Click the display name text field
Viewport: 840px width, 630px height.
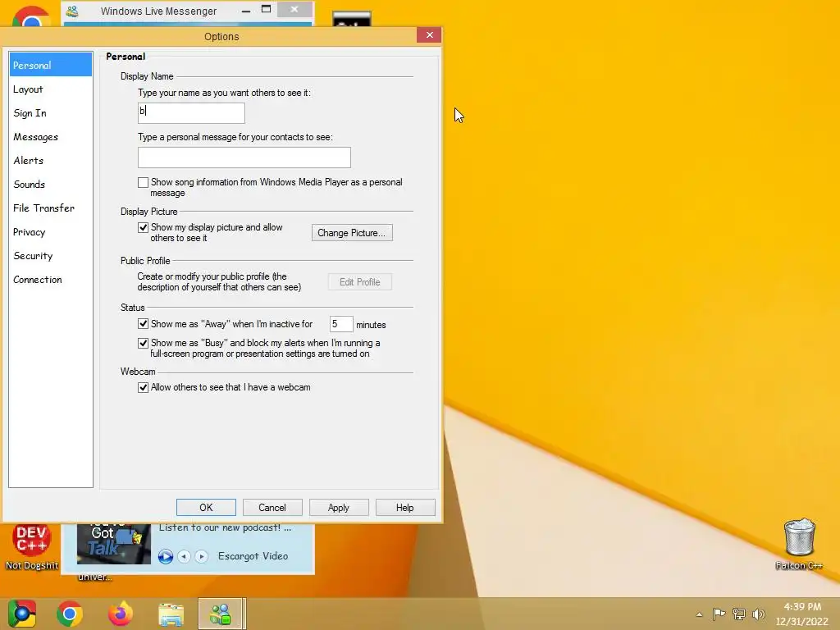[x=191, y=113]
